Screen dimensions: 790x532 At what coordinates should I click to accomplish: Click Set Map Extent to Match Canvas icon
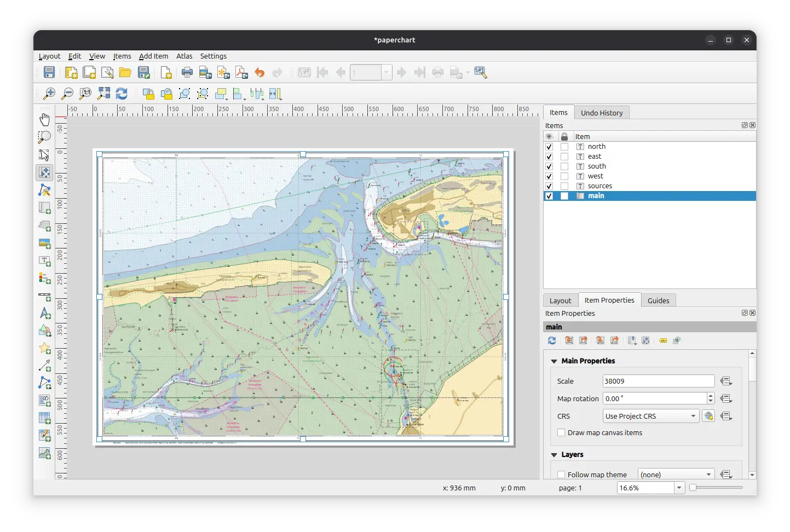coord(569,340)
